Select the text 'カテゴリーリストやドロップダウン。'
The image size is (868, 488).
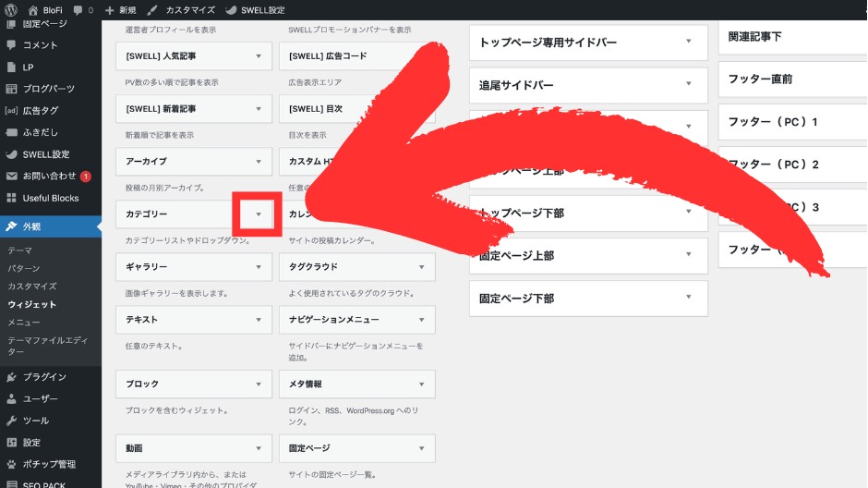(187, 240)
